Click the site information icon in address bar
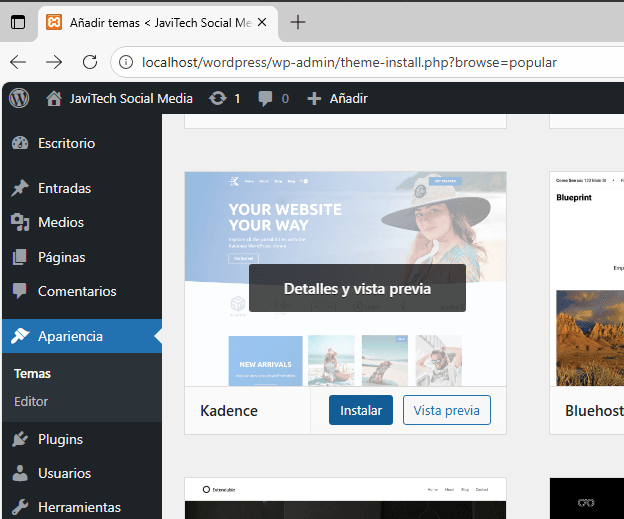624x519 pixels. [127, 62]
